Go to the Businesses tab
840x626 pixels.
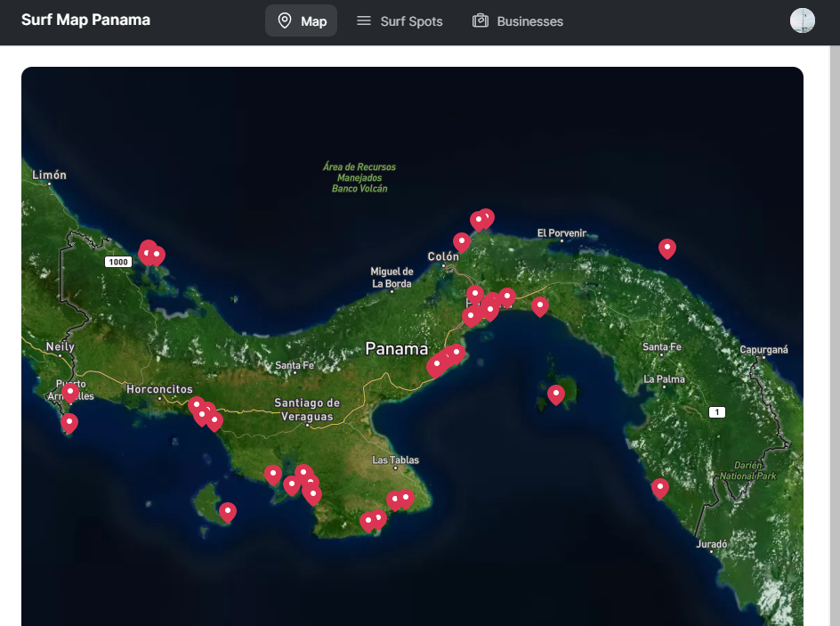(x=518, y=20)
